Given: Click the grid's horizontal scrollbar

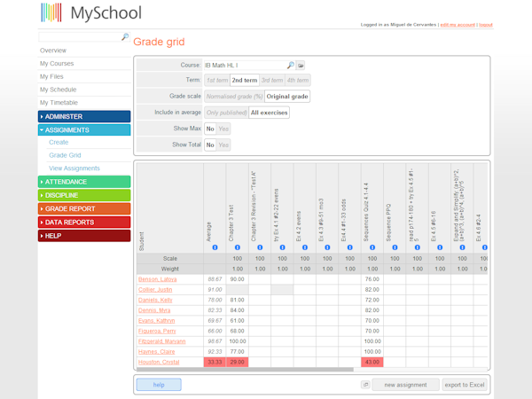Looking at the screenshot, I should pyautogui.click(x=266, y=369).
